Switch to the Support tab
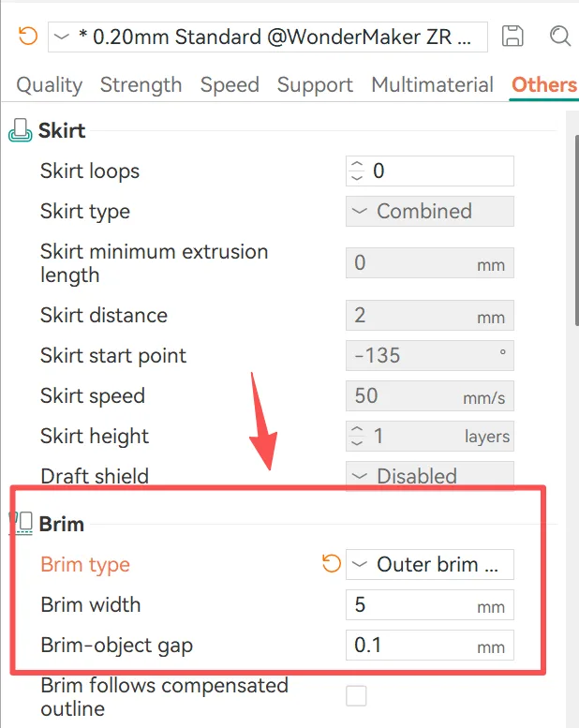The image size is (579, 728). pyautogui.click(x=315, y=85)
